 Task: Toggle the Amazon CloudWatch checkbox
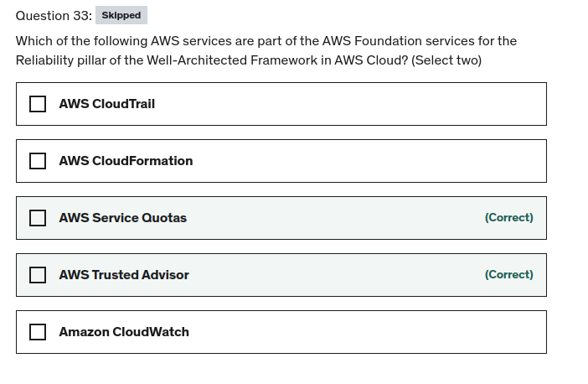38,332
